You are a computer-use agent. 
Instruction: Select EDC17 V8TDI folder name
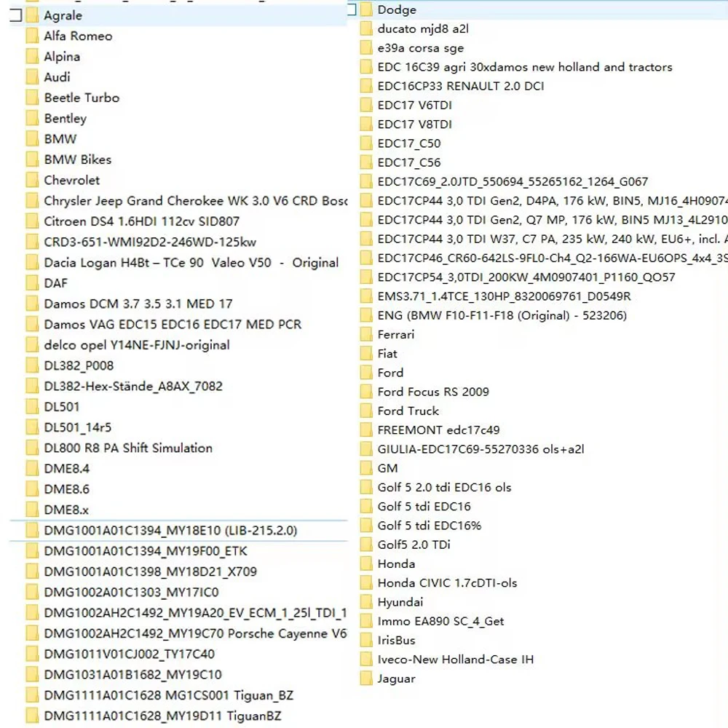tap(415, 124)
